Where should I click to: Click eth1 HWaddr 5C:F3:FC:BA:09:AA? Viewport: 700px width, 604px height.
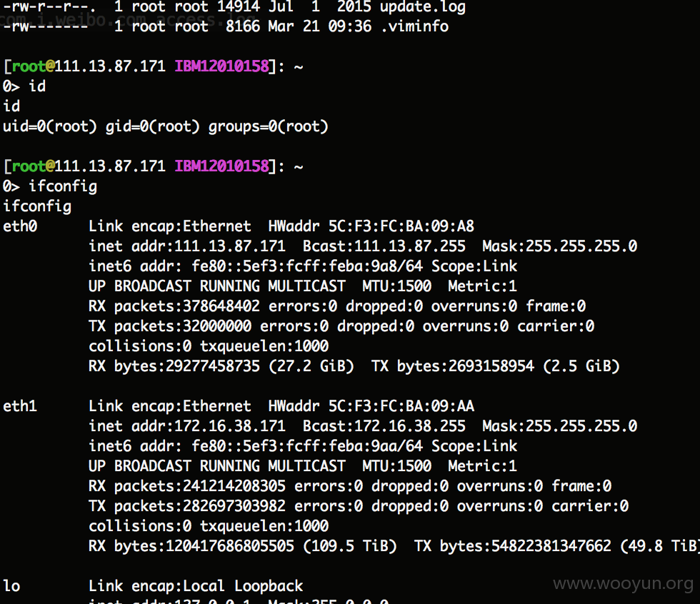point(371,406)
